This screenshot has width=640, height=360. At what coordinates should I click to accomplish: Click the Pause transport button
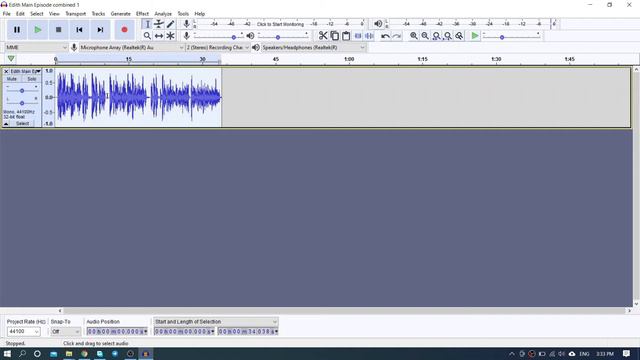pyautogui.click(x=17, y=30)
